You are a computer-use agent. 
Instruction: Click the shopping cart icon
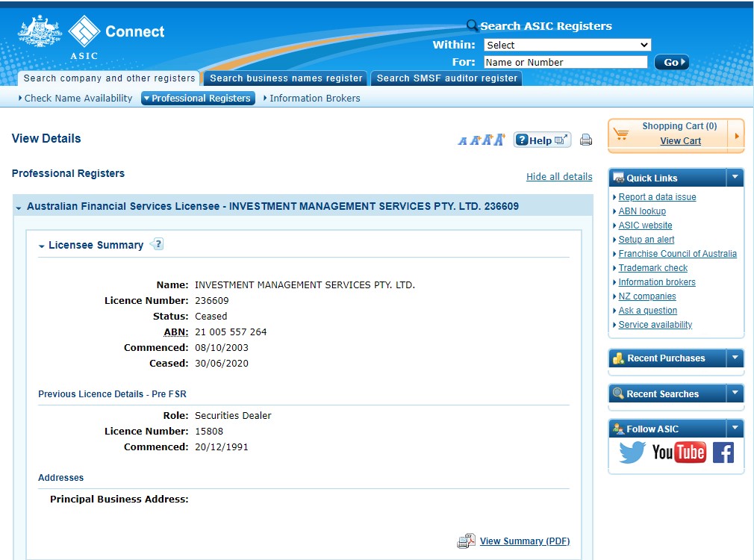click(621, 134)
